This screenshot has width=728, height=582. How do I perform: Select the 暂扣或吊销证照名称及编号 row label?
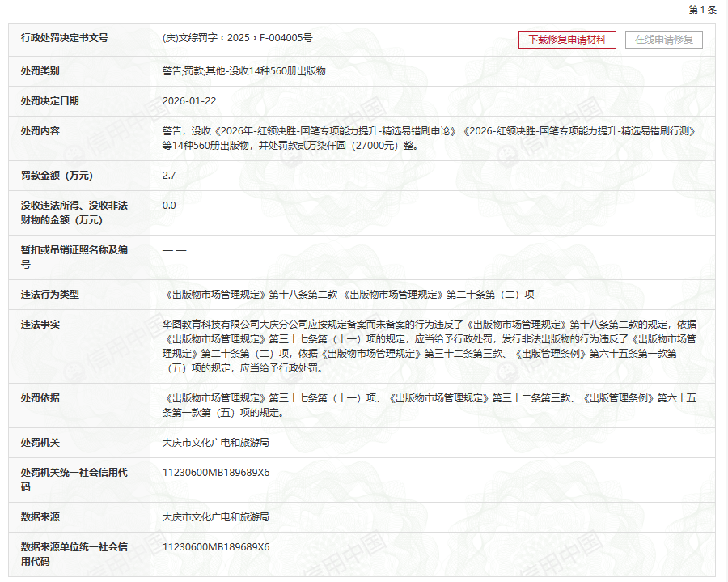74,257
